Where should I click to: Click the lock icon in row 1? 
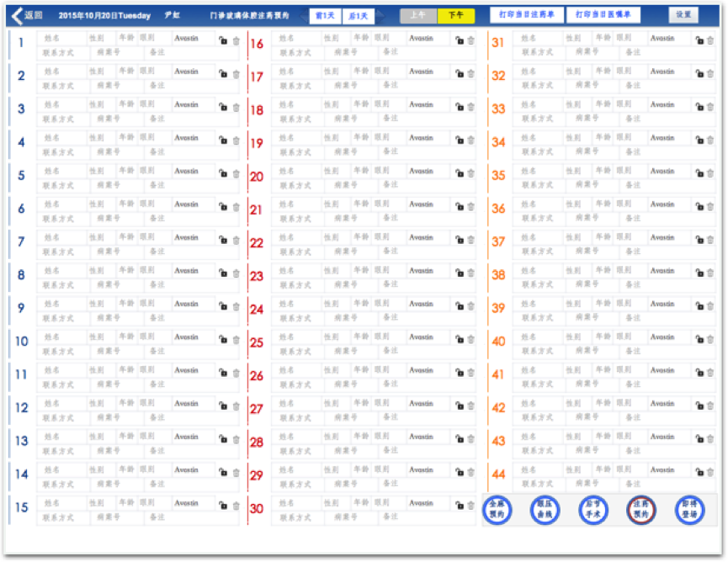pyautogui.click(x=223, y=40)
